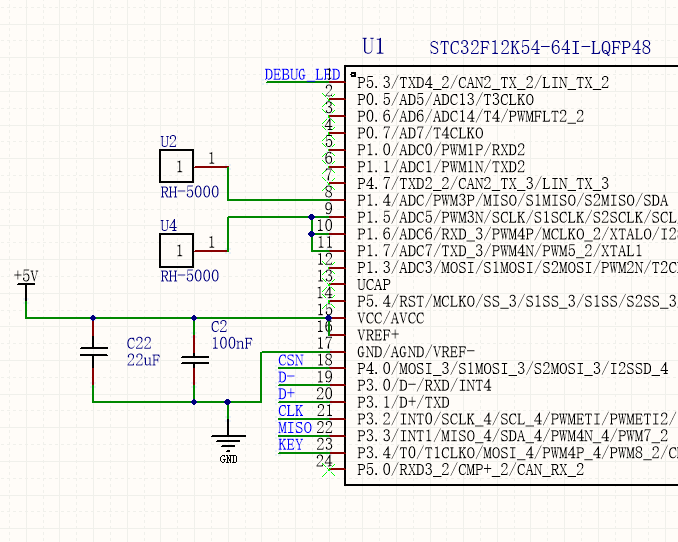This screenshot has height=542, width=678.
Task: Click the no-connect cross on pin 24
Action: point(329,469)
